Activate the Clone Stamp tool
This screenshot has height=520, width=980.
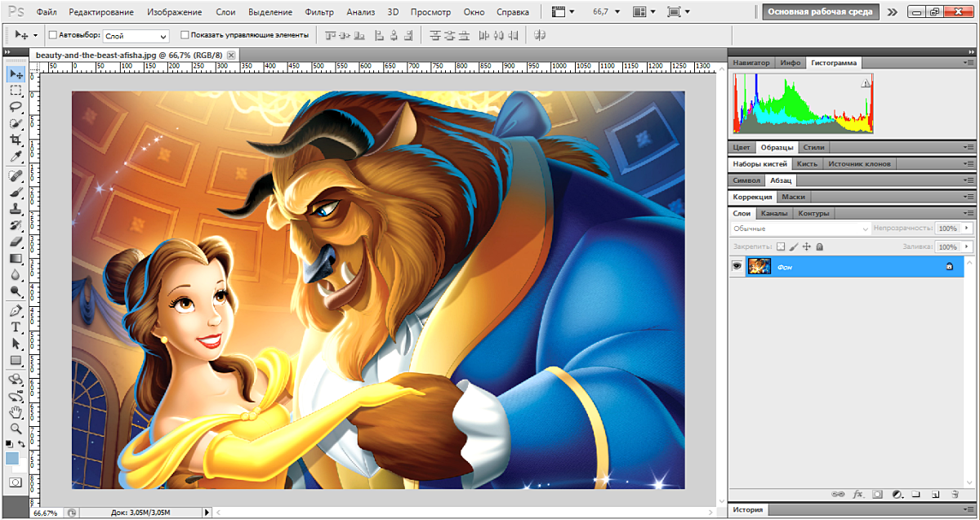point(16,208)
